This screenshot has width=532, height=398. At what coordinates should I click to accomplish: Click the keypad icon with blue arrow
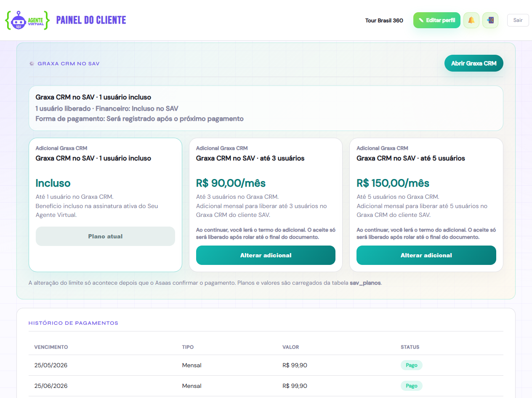(x=490, y=20)
